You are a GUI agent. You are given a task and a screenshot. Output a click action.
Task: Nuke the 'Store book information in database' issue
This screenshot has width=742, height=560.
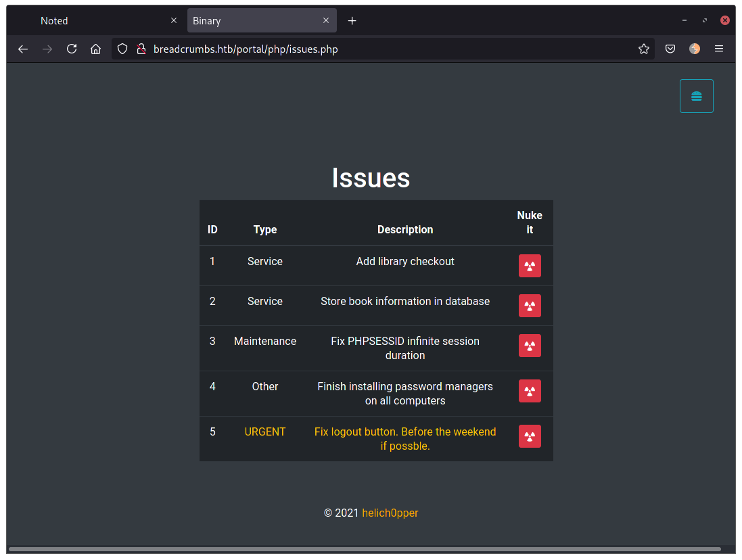pyautogui.click(x=530, y=306)
